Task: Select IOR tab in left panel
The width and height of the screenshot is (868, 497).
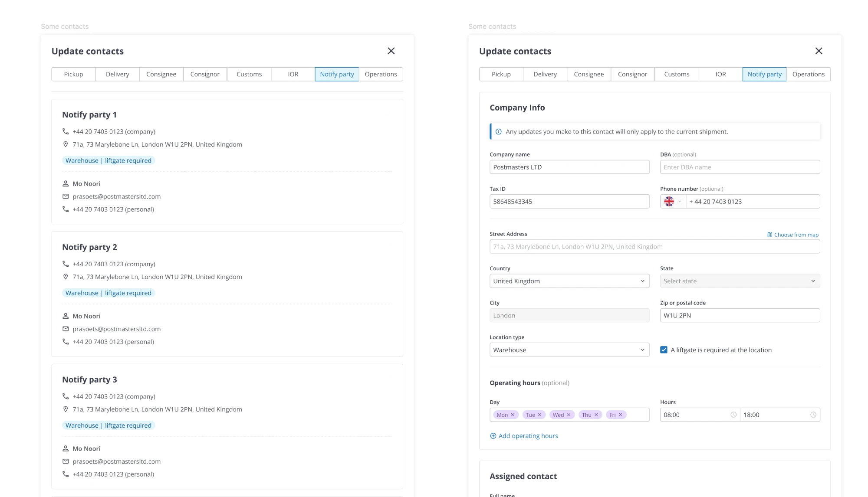Action: point(293,74)
